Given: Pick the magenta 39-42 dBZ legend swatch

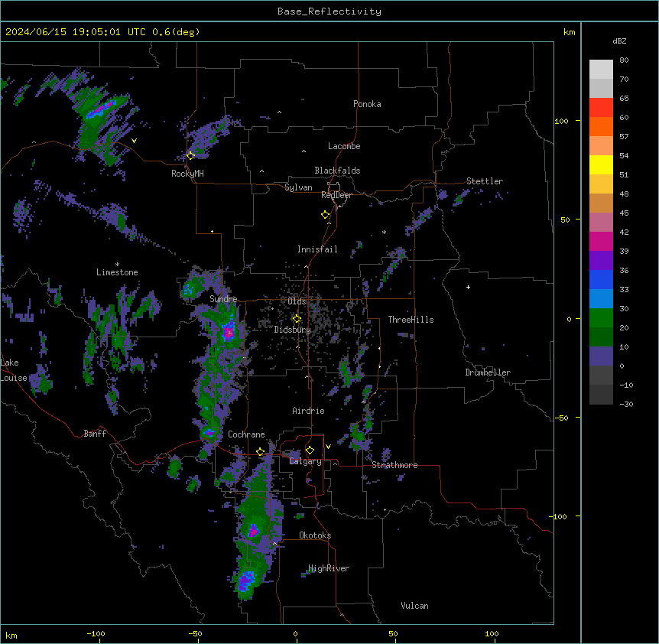Looking at the screenshot, I should (601, 241).
